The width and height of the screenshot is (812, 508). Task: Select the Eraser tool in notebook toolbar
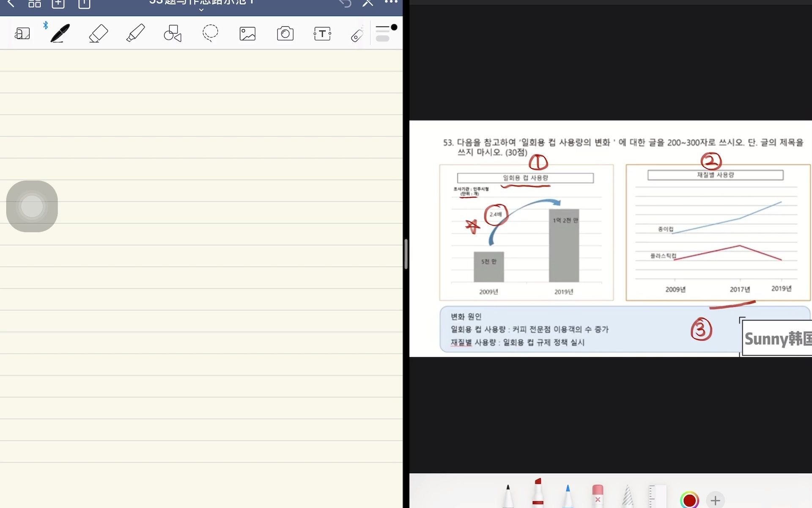pos(99,33)
